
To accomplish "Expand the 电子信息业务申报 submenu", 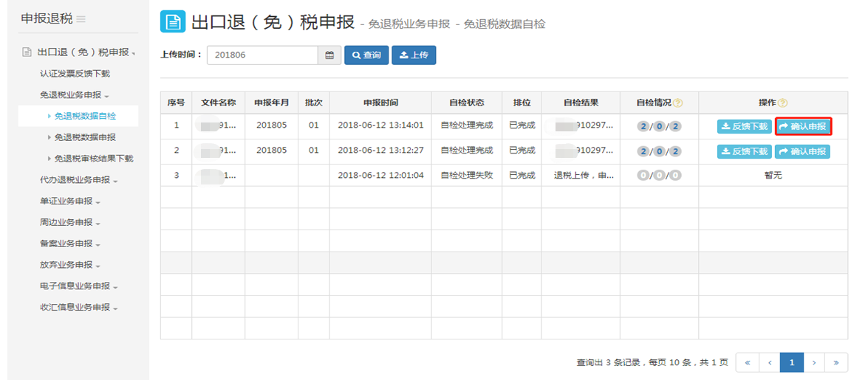I will (x=79, y=286).
